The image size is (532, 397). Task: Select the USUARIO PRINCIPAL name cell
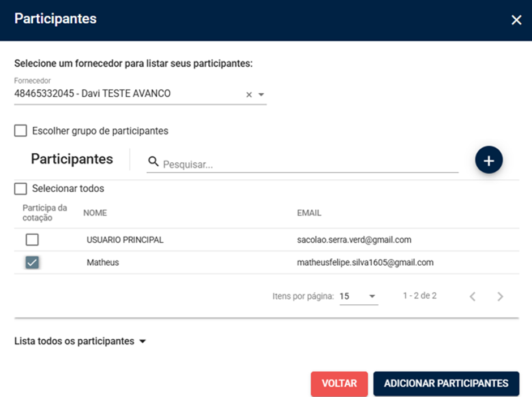click(125, 240)
